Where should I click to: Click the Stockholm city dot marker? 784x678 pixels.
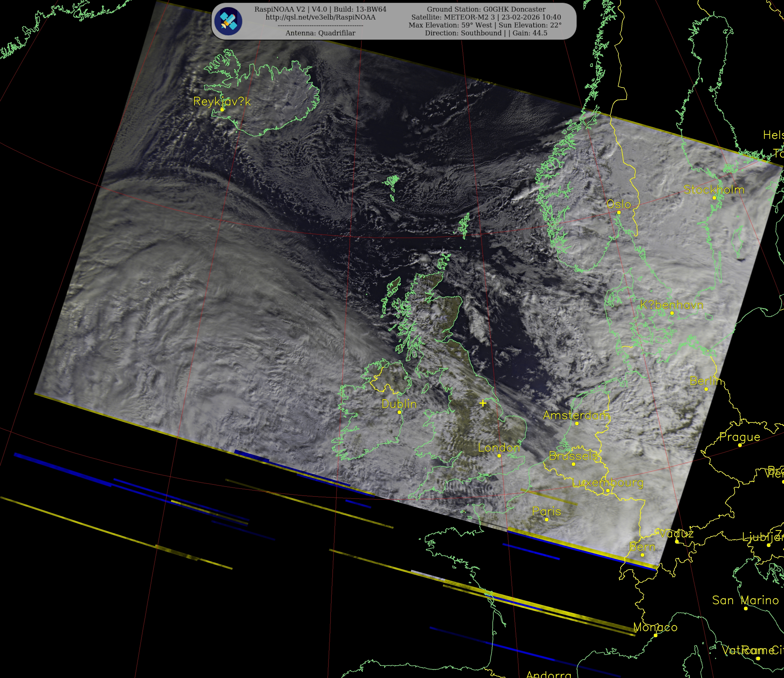tap(714, 198)
